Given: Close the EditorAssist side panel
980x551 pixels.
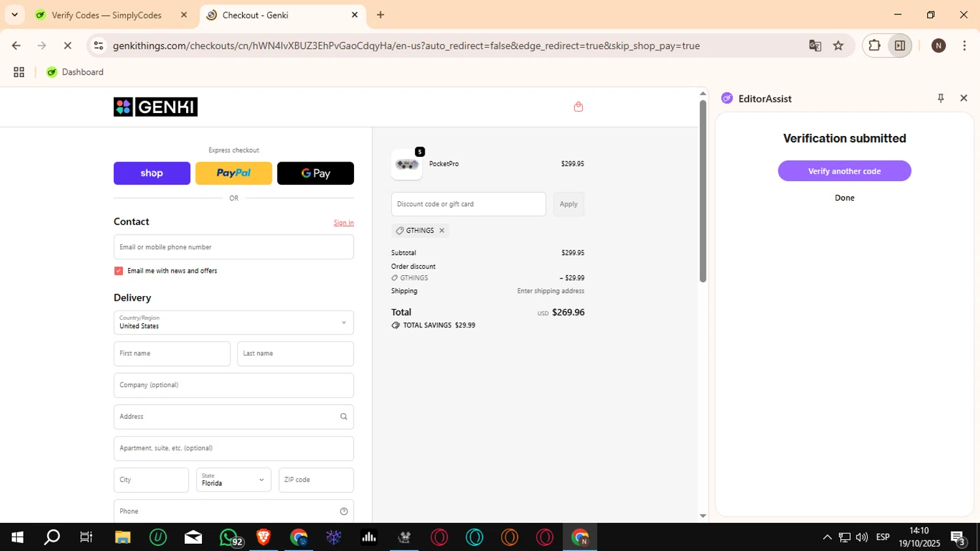Looking at the screenshot, I should [x=964, y=98].
